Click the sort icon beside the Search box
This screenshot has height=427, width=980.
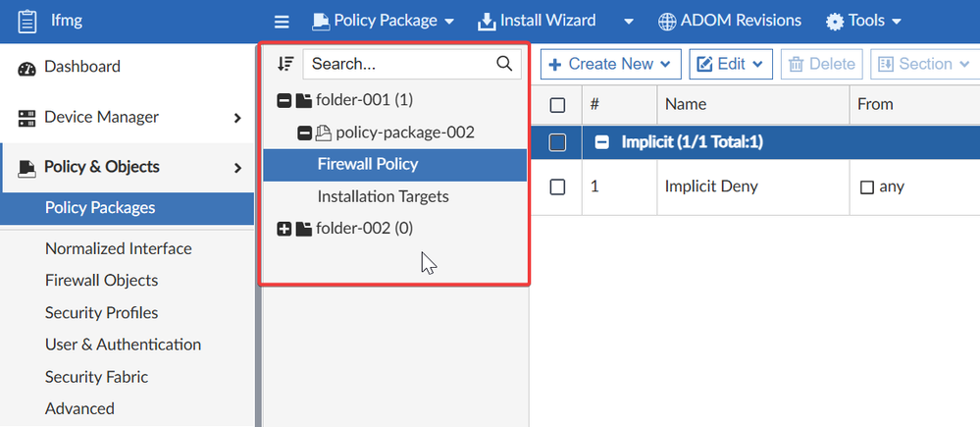point(284,64)
